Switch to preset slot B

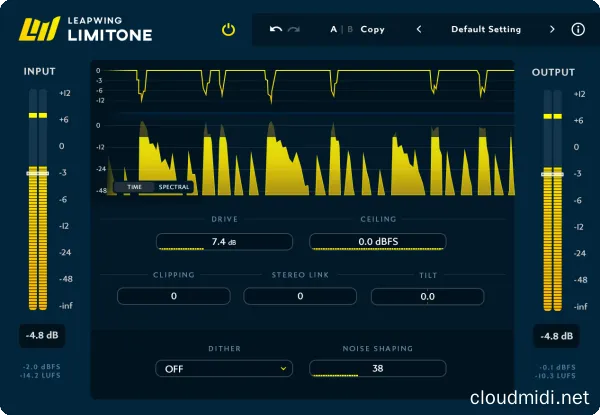click(x=350, y=30)
